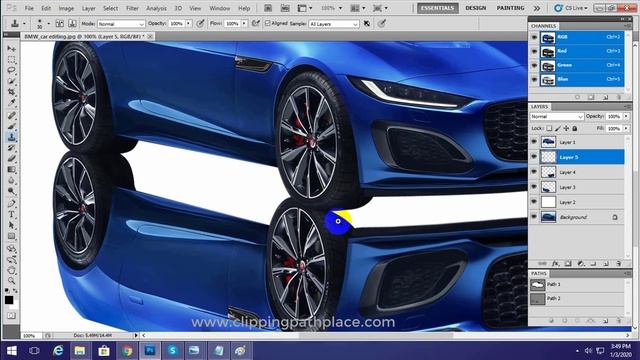Open the Flow slider arrow
This screenshot has width=640, height=360.
(244, 24)
